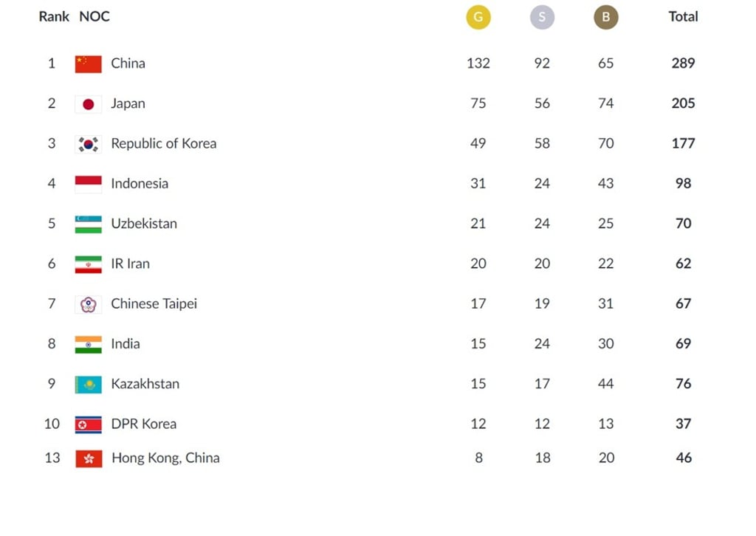
Task: Sort by the silver medal column icon
Action: tap(542, 17)
